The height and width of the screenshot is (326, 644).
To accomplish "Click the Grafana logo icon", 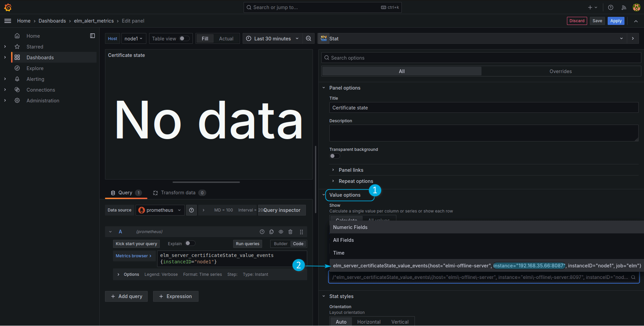I will (8, 7).
